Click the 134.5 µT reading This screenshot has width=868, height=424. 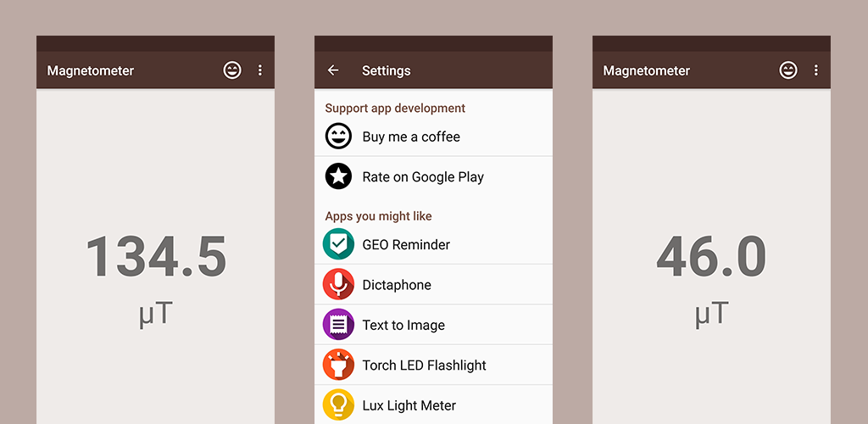pyautogui.click(x=156, y=280)
